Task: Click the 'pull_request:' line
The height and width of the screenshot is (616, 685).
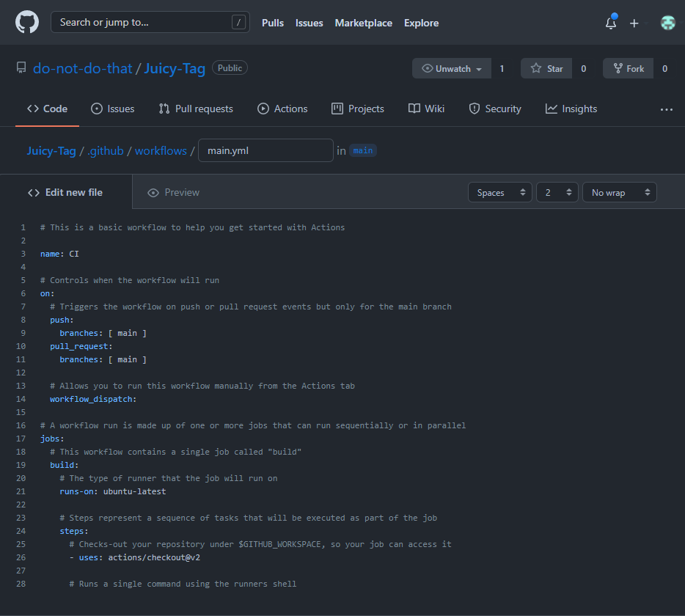Action: point(81,346)
